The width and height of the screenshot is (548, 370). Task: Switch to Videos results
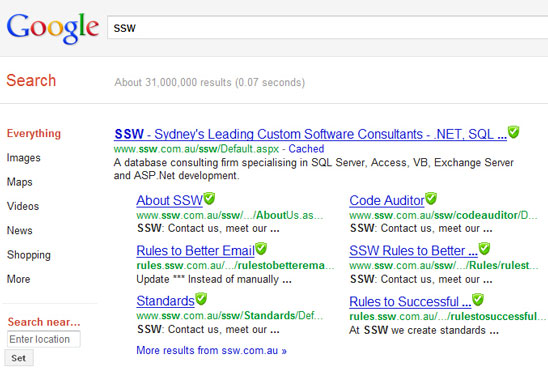point(23,206)
